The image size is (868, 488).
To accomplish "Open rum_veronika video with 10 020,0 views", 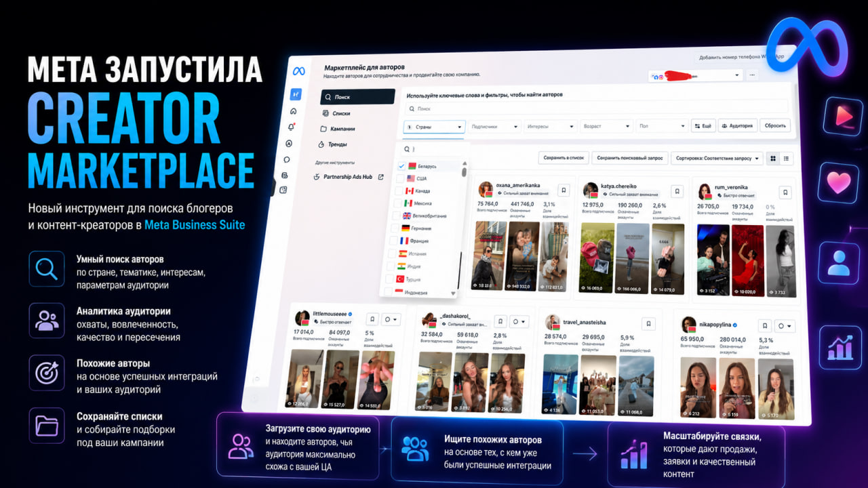I will click(x=748, y=261).
